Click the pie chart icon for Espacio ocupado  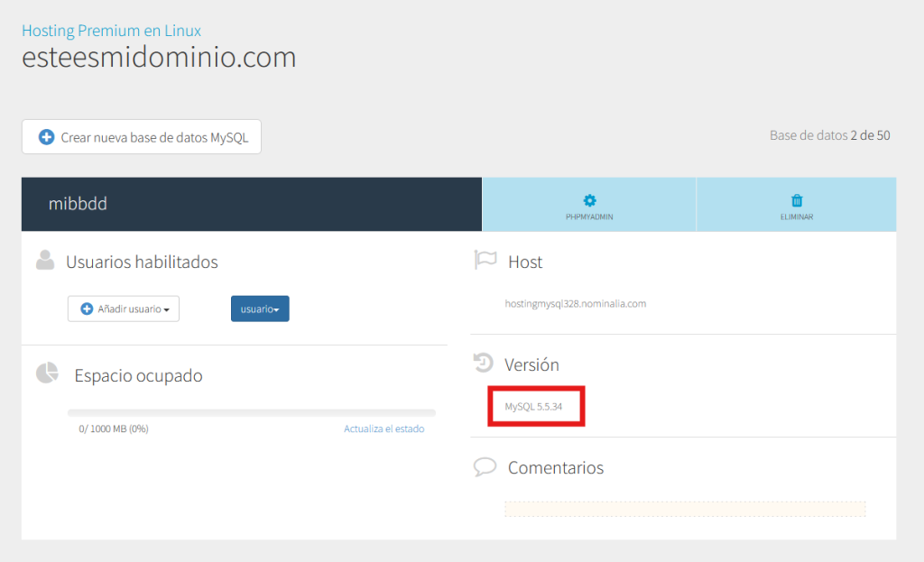pyautogui.click(x=47, y=373)
